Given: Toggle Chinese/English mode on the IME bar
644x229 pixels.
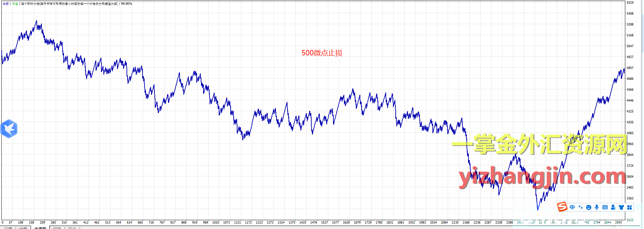Looking at the screenshot, I should click(x=572, y=207).
